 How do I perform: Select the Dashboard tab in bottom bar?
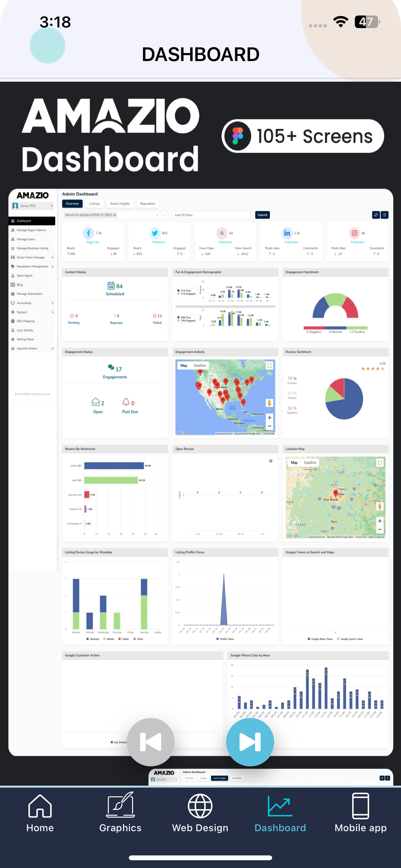coord(280,813)
